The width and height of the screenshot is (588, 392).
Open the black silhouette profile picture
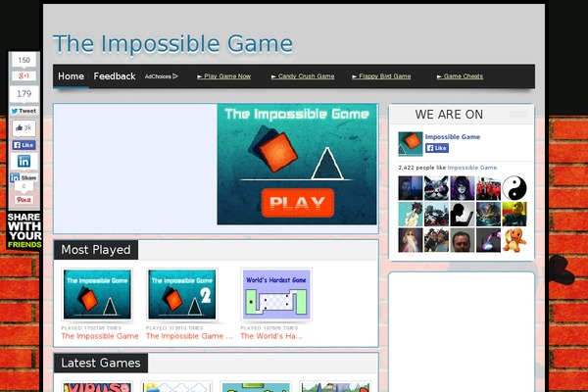click(463, 215)
